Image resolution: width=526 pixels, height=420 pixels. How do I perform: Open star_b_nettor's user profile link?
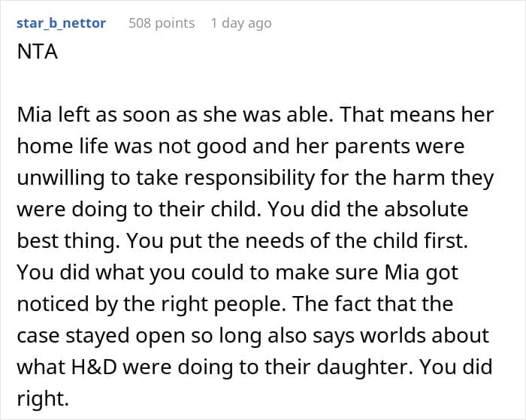61,23
